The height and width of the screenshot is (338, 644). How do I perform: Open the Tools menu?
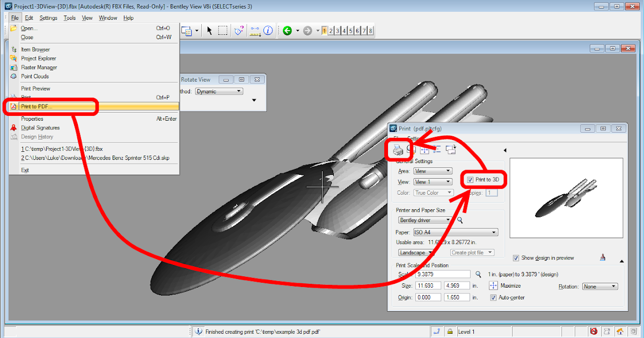point(70,18)
